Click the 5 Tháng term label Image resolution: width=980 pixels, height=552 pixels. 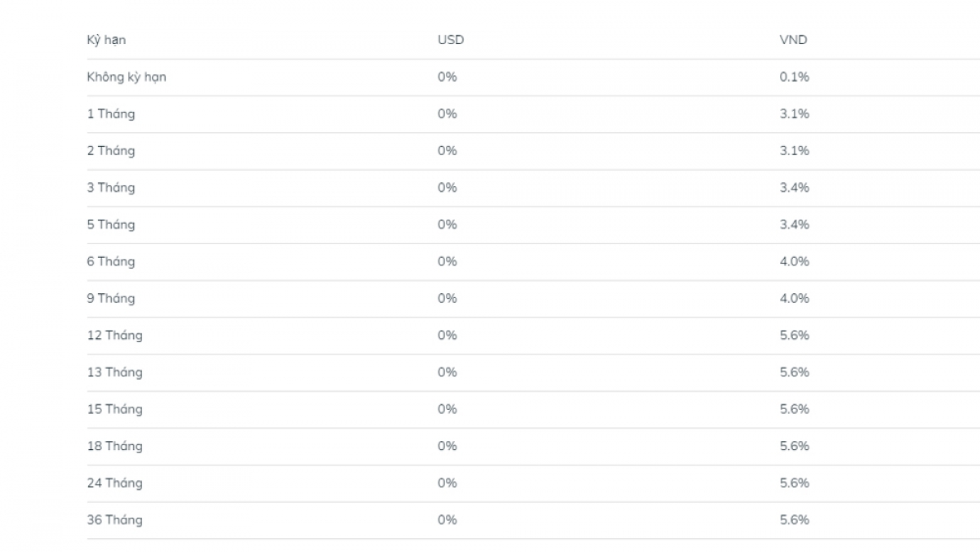[111, 225]
